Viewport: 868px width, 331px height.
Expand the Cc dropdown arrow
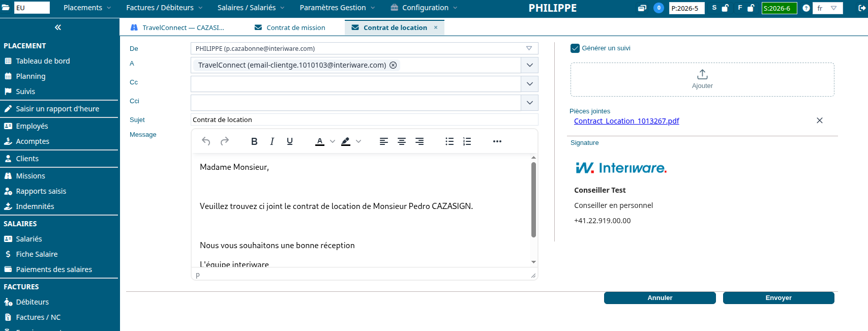(529, 84)
